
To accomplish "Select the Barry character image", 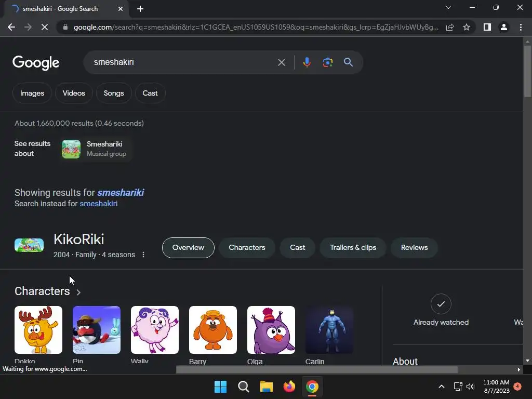I will 212,330.
